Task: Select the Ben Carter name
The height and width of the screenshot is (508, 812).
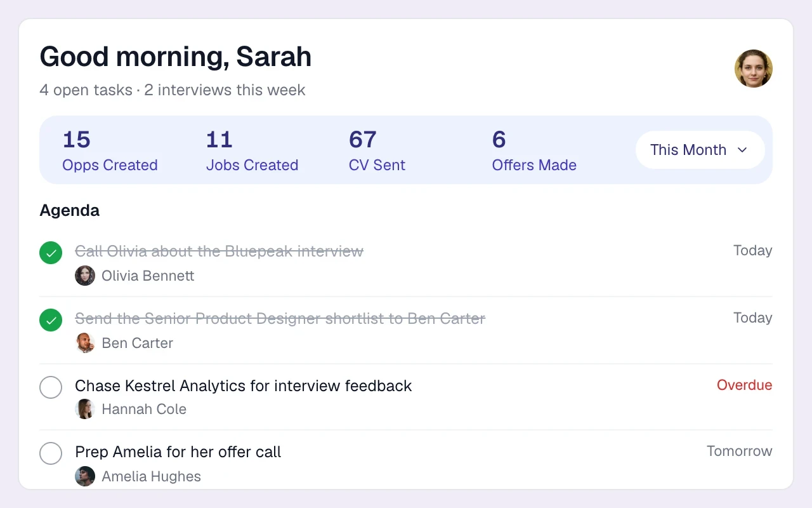Action: point(137,343)
